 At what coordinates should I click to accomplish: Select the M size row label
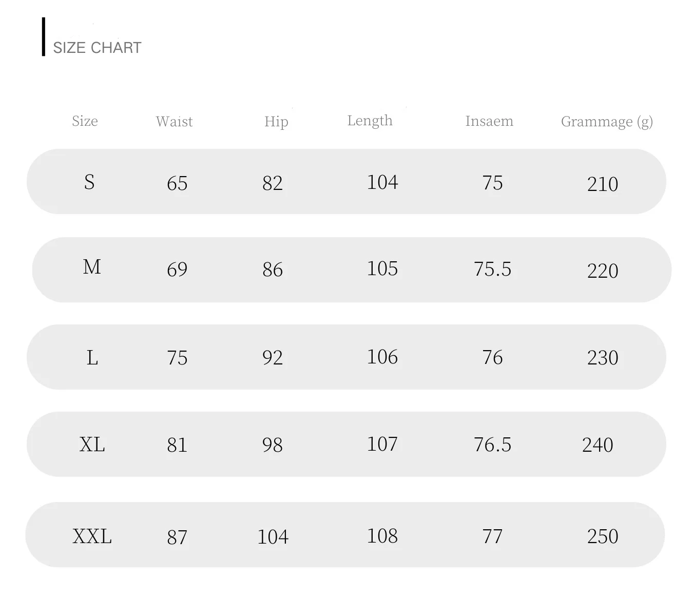click(x=92, y=267)
